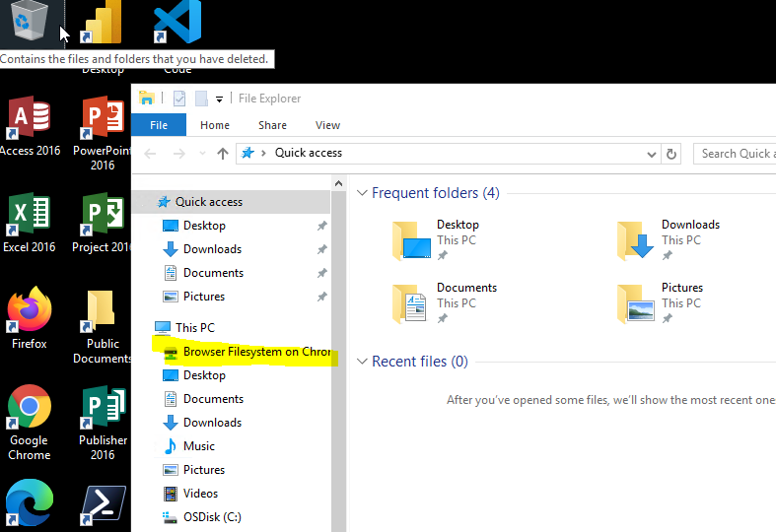
Task: Click the Recent files (0) heading
Action: (420, 362)
